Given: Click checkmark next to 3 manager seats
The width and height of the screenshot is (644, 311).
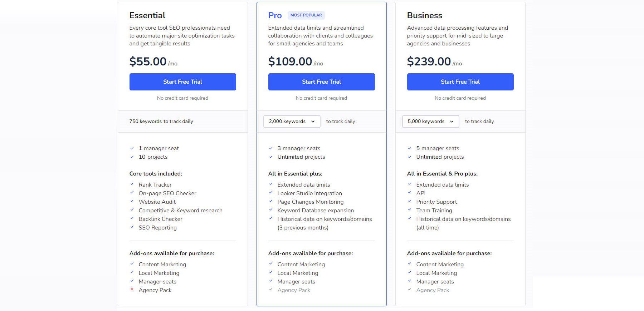Looking at the screenshot, I should tap(270, 148).
